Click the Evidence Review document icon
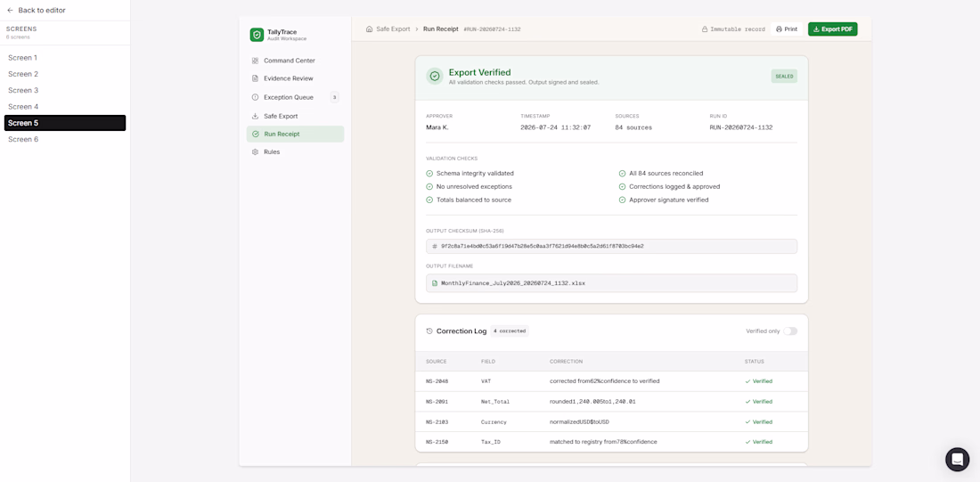980x482 pixels. [255, 78]
